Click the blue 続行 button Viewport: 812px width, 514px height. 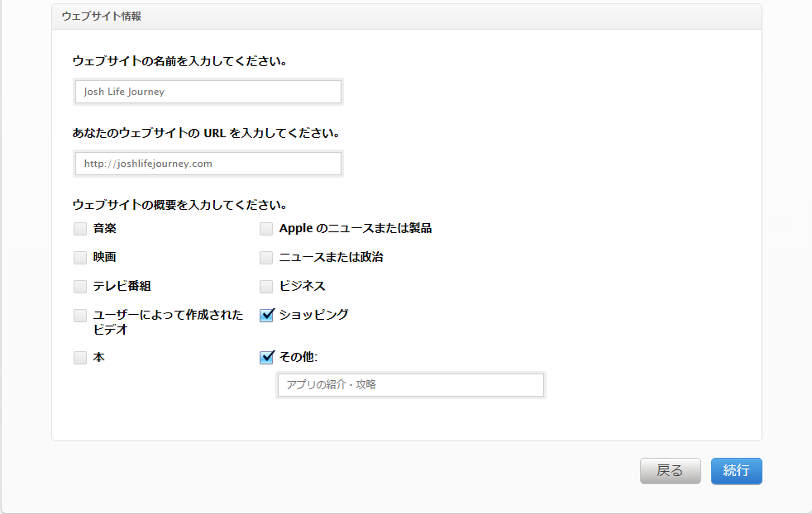pyautogui.click(x=736, y=471)
